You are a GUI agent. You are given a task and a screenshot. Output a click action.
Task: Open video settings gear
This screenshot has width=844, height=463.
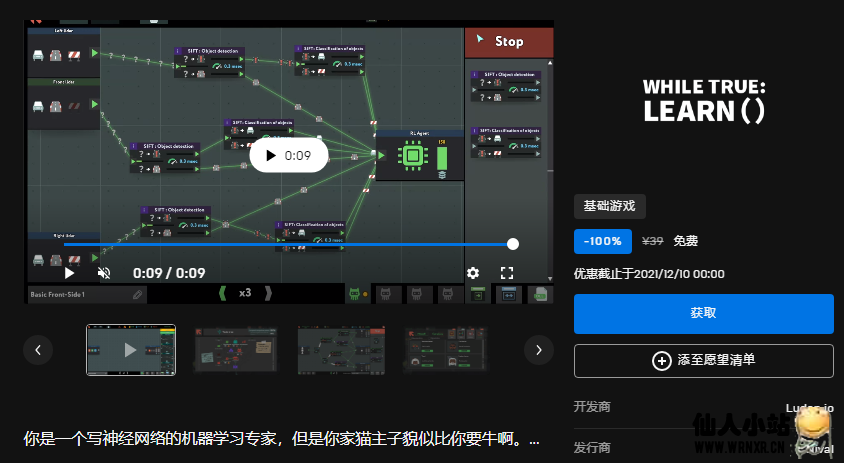pyautogui.click(x=473, y=273)
